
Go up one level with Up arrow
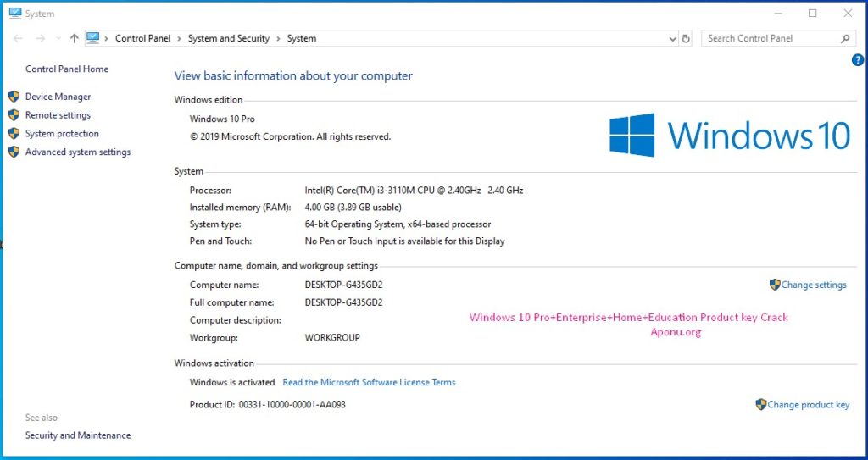point(75,38)
